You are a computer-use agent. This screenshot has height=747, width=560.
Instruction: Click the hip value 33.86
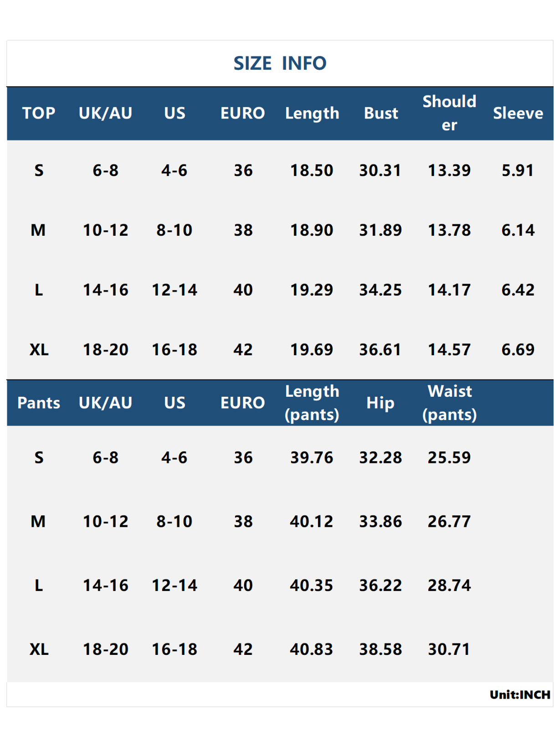(x=380, y=521)
